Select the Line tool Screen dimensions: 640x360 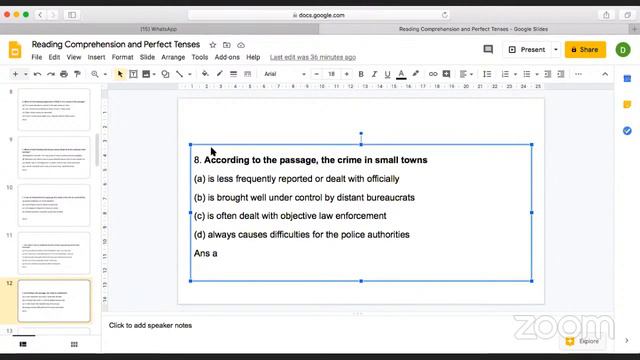(179, 74)
